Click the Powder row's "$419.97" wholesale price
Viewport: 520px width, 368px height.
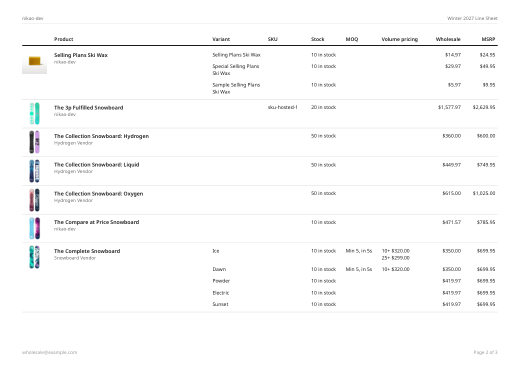452,281
